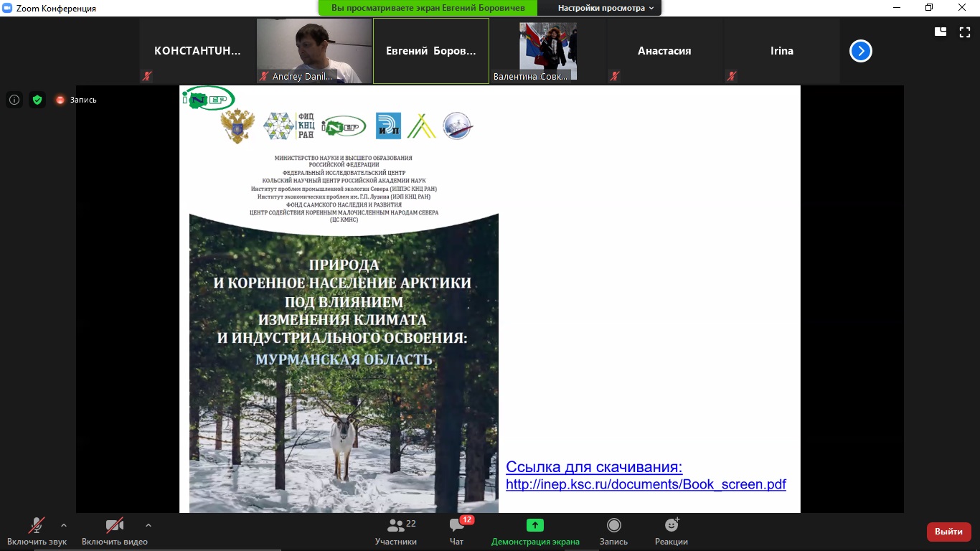
Task: Open the Реакции reactions menu
Action: (x=672, y=531)
